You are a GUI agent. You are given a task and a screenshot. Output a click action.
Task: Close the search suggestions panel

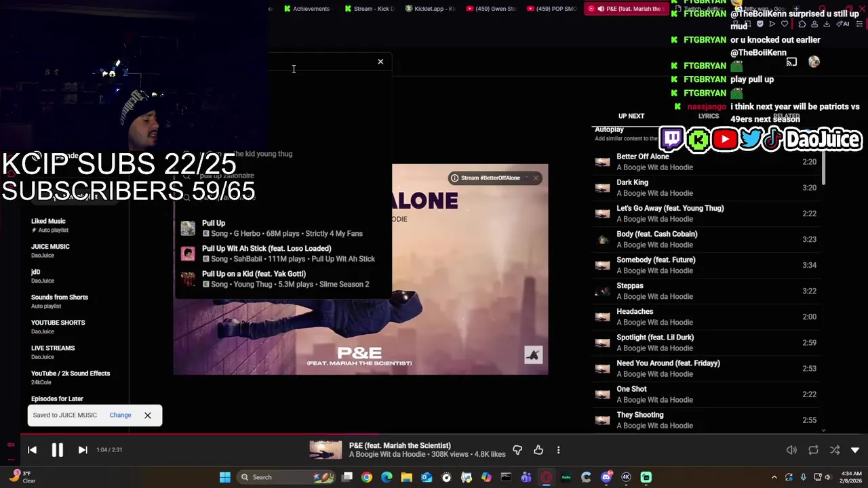pyautogui.click(x=380, y=62)
